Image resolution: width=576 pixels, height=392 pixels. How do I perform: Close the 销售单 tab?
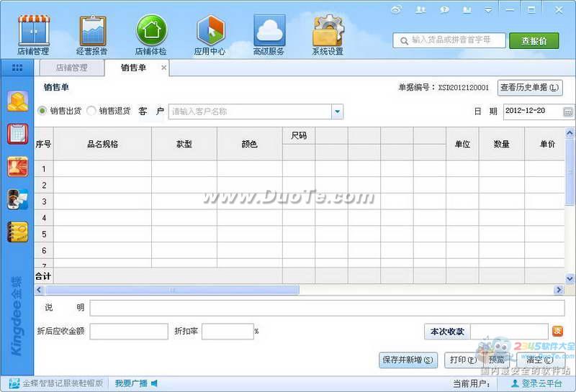pyautogui.click(x=163, y=68)
